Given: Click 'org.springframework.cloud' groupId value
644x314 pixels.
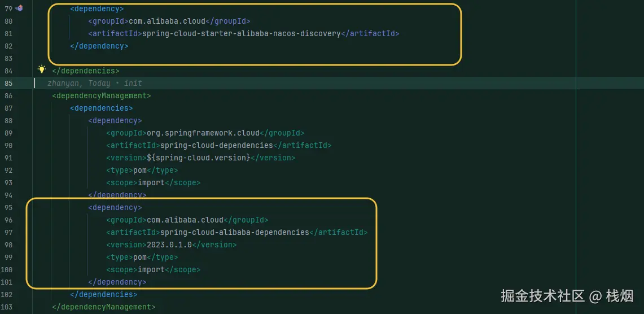Looking at the screenshot, I should [x=203, y=133].
